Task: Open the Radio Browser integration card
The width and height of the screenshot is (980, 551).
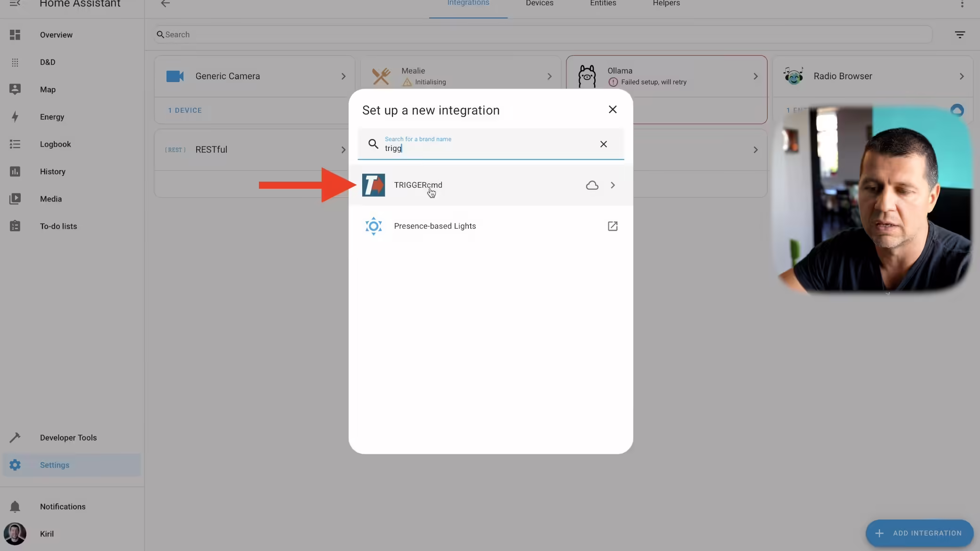Action: 873,76
